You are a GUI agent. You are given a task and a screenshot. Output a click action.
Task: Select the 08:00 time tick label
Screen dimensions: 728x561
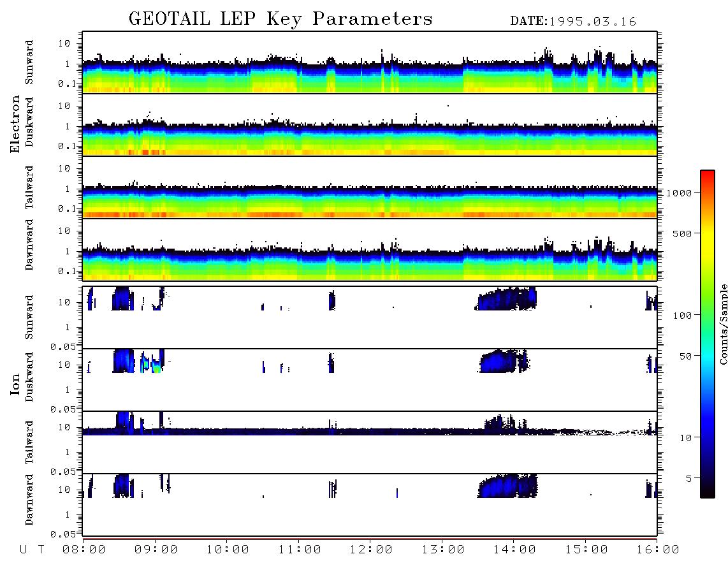(x=84, y=550)
